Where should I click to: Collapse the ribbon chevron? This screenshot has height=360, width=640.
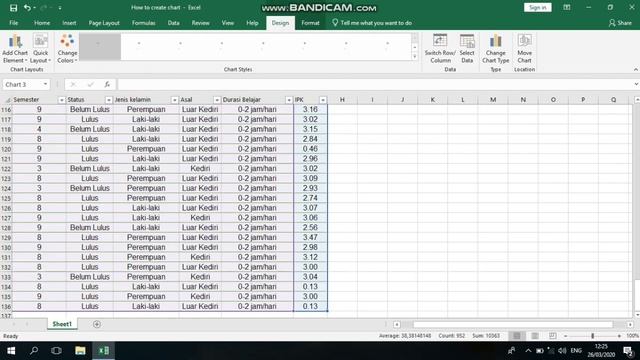tap(636, 70)
